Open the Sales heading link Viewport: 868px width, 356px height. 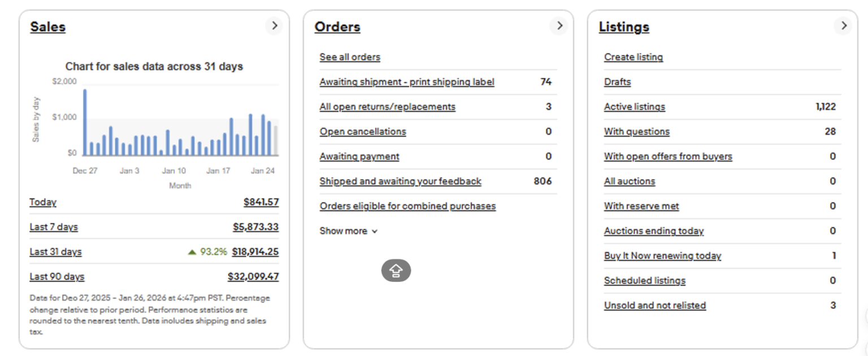[47, 27]
